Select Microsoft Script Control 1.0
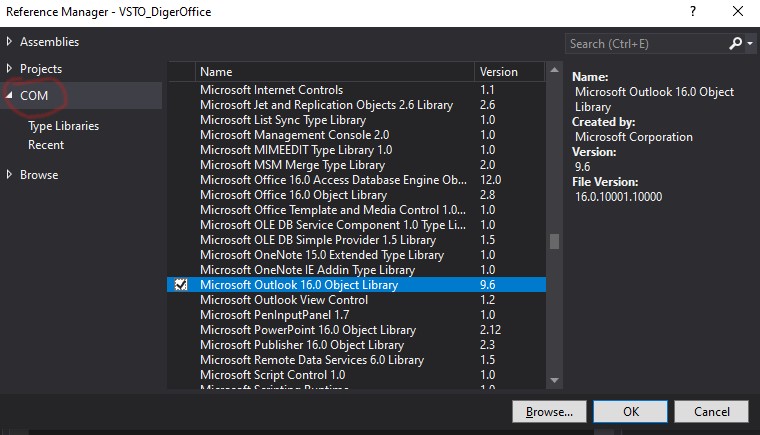The height and width of the screenshot is (435, 760). pos(356,375)
